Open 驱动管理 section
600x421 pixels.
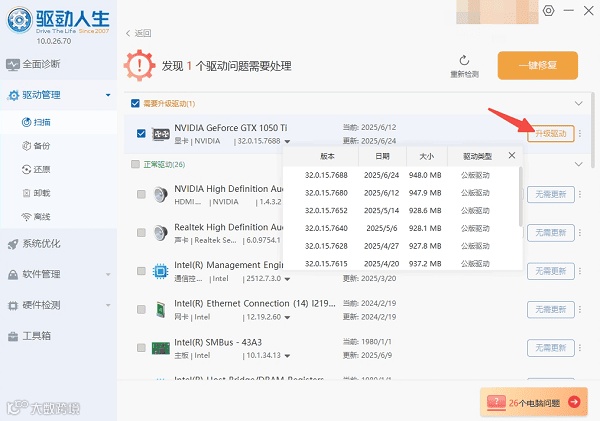pos(58,95)
